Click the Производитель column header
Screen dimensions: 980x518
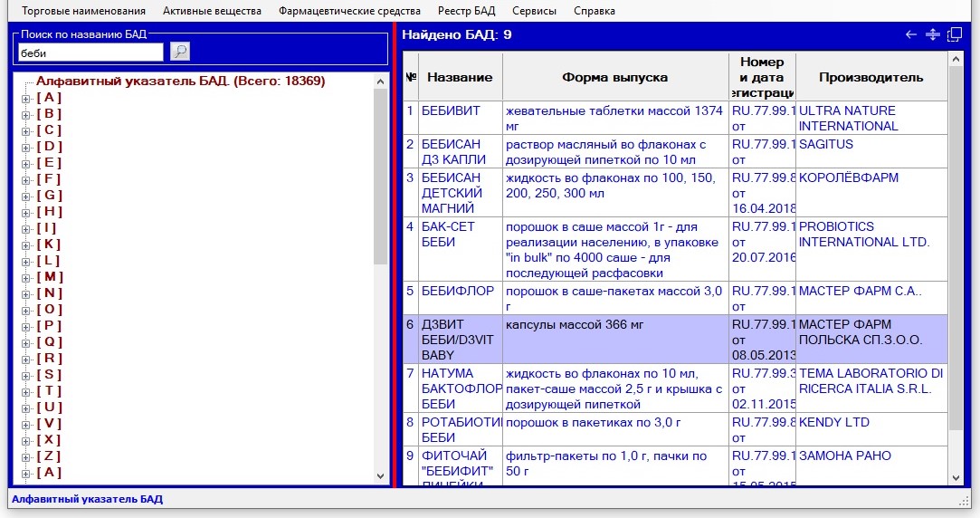click(871, 77)
